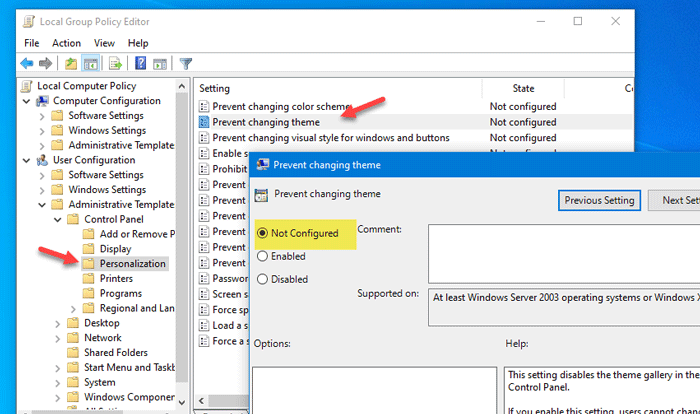Open the Help toolbar icon
This screenshot has width=700, height=414.
(x=141, y=63)
